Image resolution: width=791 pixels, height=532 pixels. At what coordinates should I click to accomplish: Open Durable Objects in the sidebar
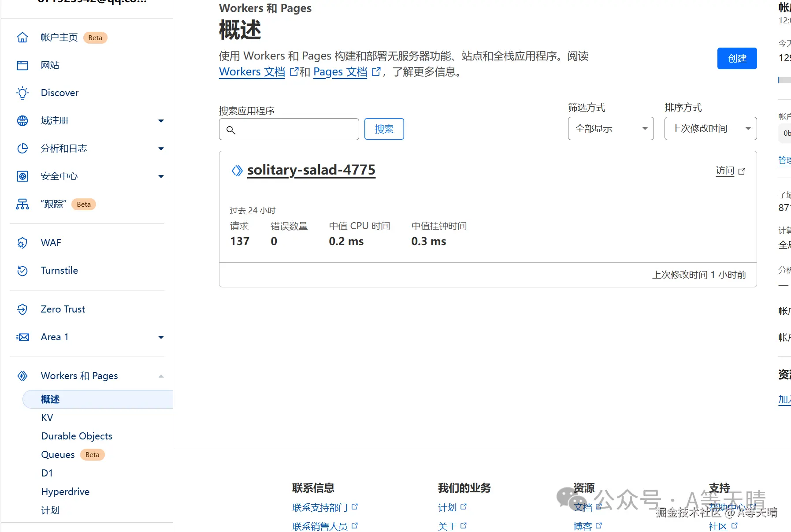click(77, 436)
